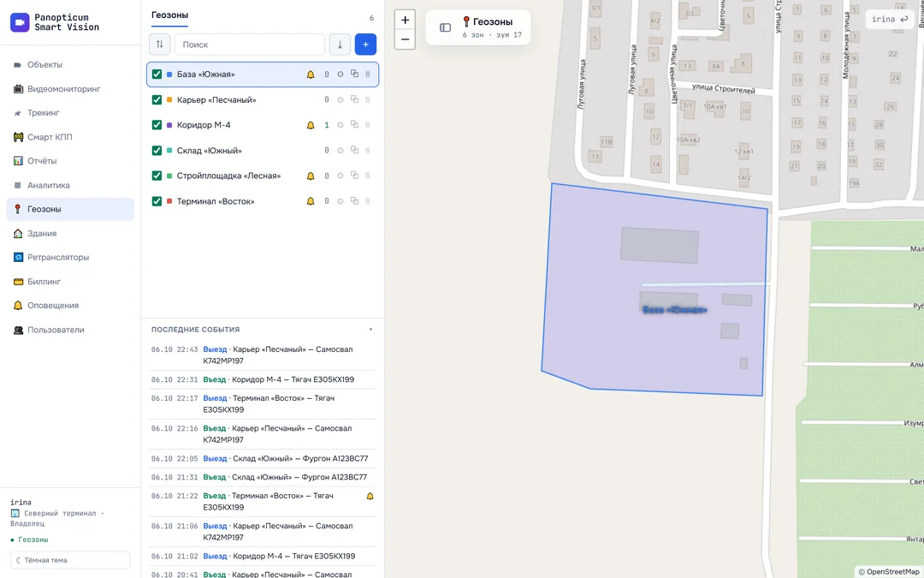This screenshot has width=924, height=578.
Task: Click the count "1" on Коридор М-4 row
Action: [327, 125]
